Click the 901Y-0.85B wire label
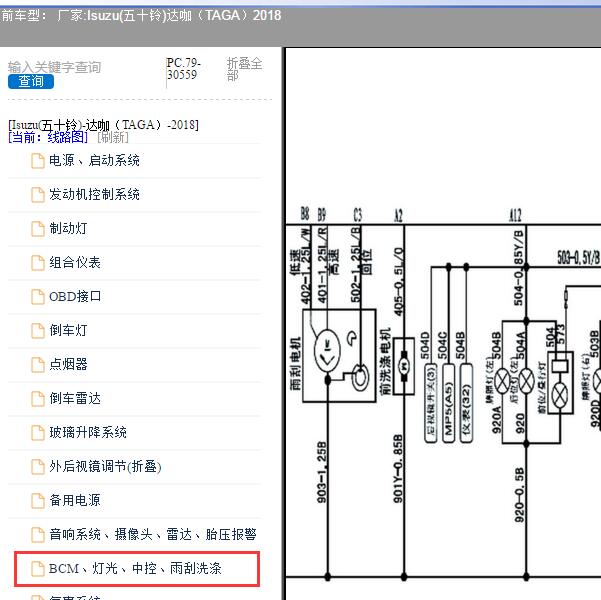Image resolution: width=601 pixels, height=600 pixels. (x=397, y=468)
